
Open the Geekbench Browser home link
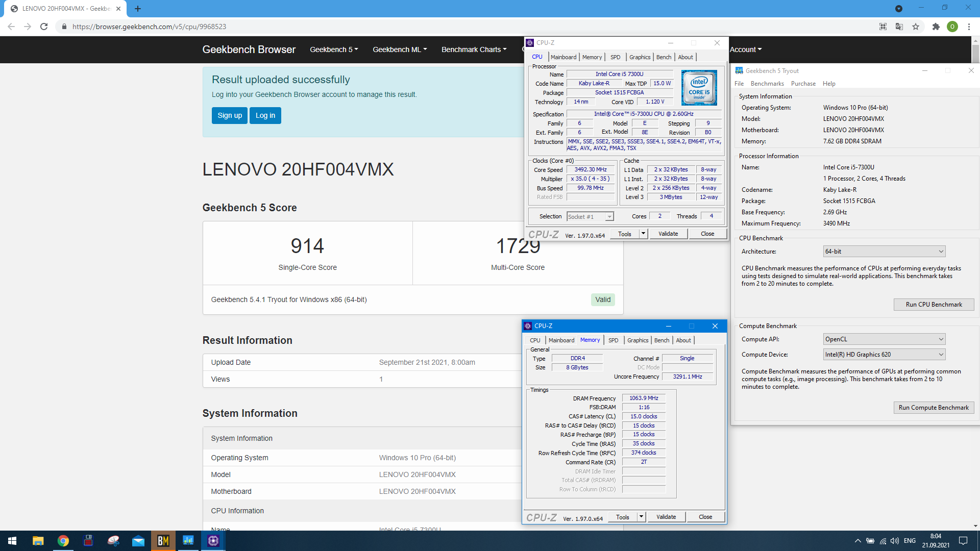click(249, 49)
